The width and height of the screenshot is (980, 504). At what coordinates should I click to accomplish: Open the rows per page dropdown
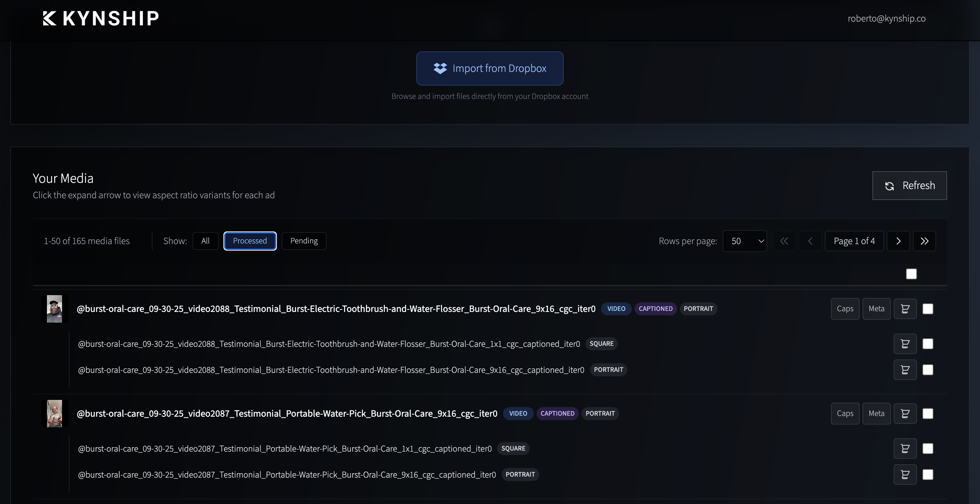click(x=745, y=241)
